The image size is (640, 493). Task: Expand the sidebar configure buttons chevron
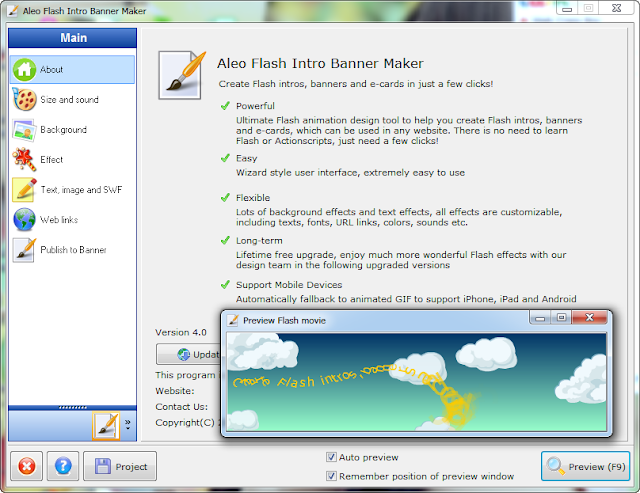[x=128, y=424]
